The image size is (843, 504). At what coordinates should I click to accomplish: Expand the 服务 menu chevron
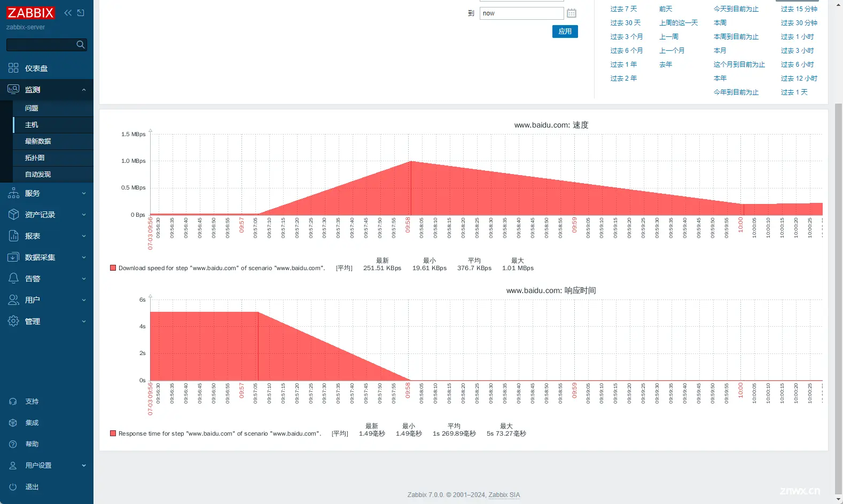[x=84, y=193]
